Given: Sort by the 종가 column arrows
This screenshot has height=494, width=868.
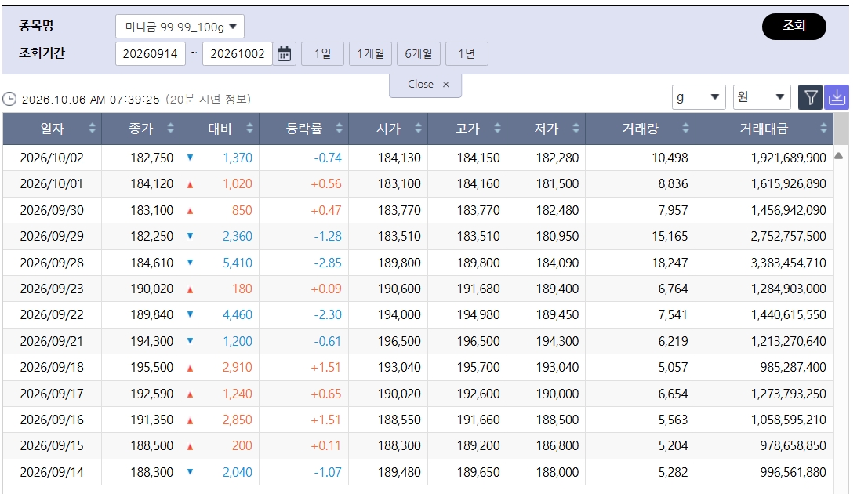Looking at the screenshot, I should [x=170, y=129].
